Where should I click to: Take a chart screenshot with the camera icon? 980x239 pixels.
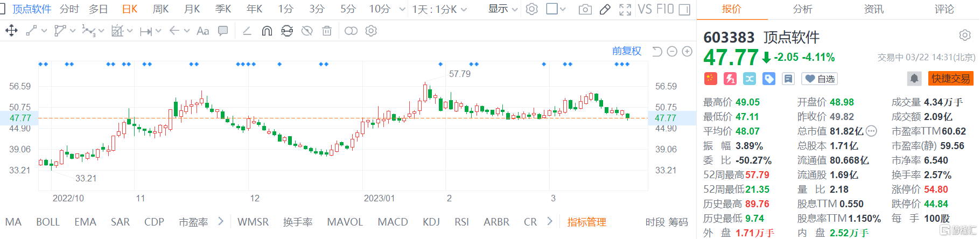click(x=585, y=9)
